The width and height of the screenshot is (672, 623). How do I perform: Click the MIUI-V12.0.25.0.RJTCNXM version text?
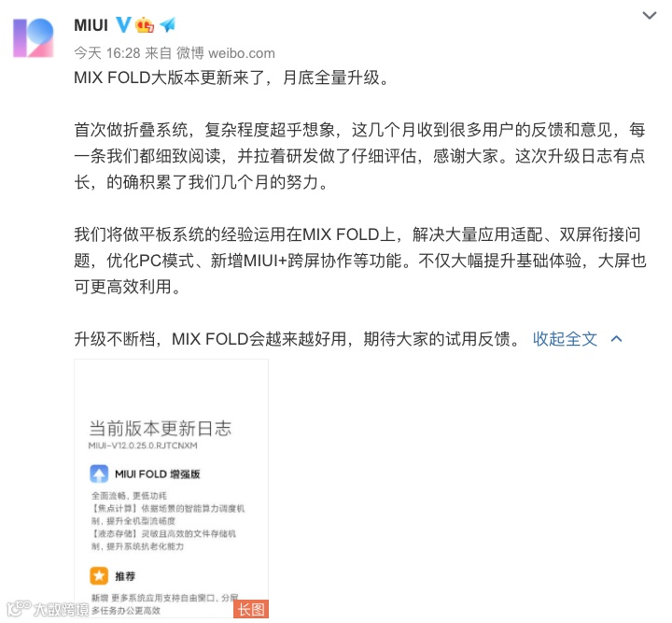click(143, 446)
